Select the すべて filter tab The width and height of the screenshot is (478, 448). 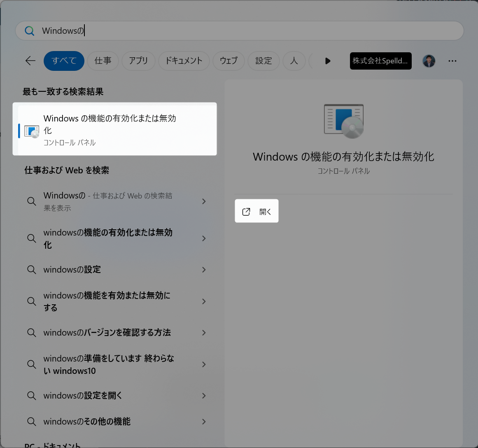click(64, 61)
